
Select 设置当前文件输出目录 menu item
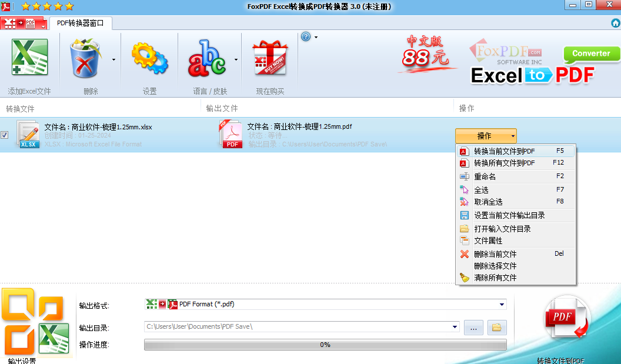point(516,215)
